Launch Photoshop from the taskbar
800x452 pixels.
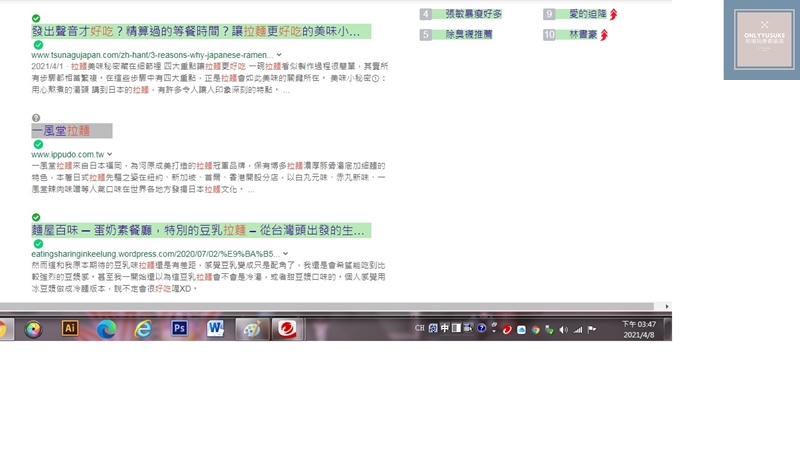point(179,329)
